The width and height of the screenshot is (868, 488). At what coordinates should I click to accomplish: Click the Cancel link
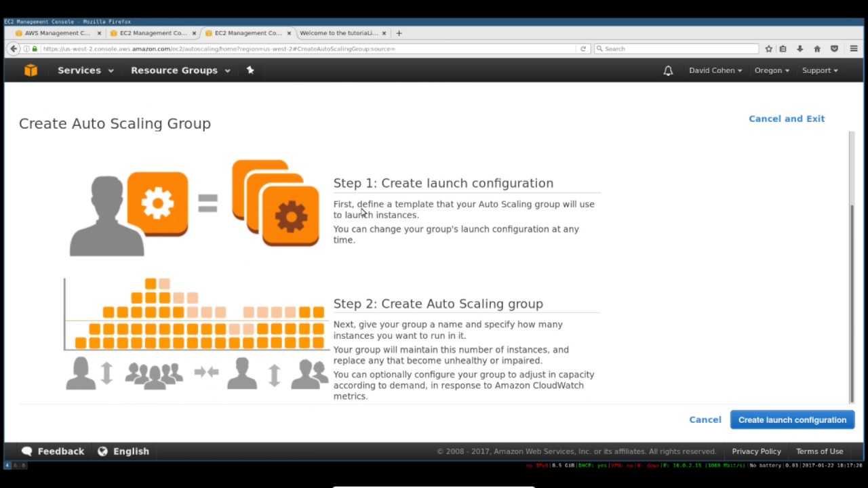pyautogui.click(x=705, y=420)
